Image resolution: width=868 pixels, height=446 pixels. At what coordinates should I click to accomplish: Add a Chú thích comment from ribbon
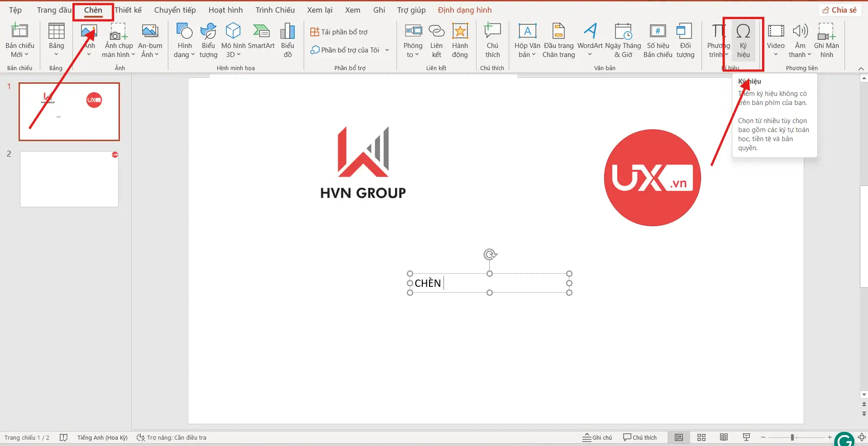(x=492, y=41)
